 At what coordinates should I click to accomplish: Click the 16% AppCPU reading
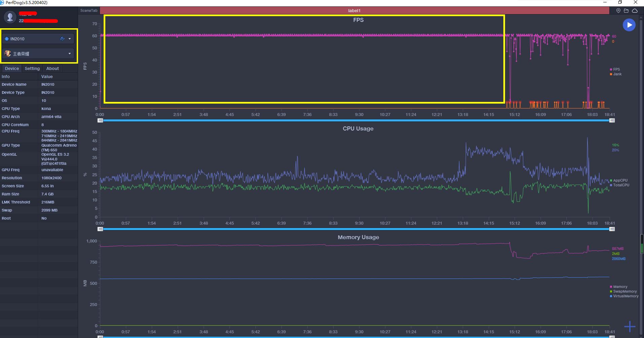pos(615,145)
